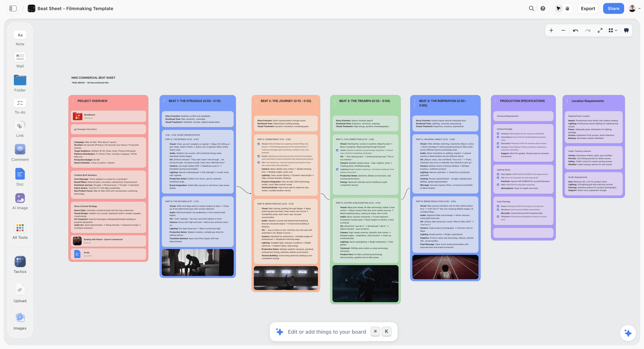Select the Link tool icon
644x349 pixels.
click(20, 126)
